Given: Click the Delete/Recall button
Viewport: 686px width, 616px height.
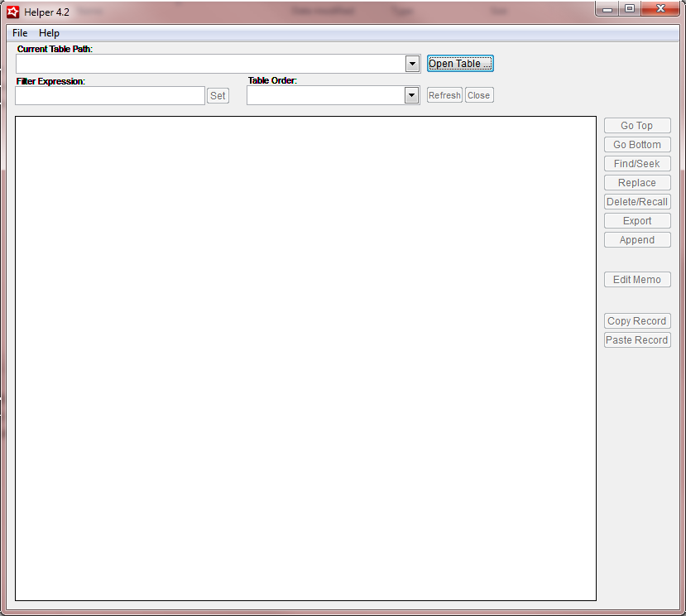Looking at the screenshot, I should pos(637,202).
